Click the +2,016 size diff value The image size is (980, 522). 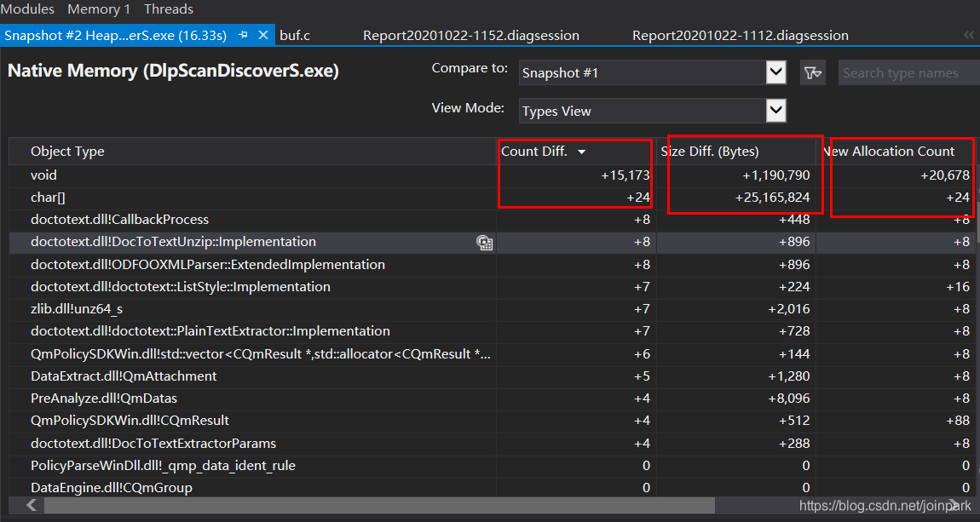point(789,309)
